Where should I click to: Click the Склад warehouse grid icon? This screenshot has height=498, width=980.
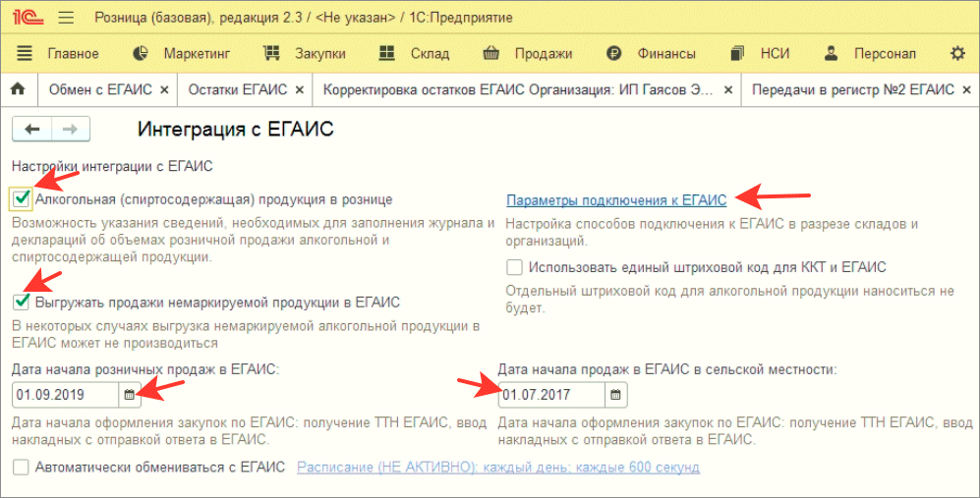coord(387,54)
